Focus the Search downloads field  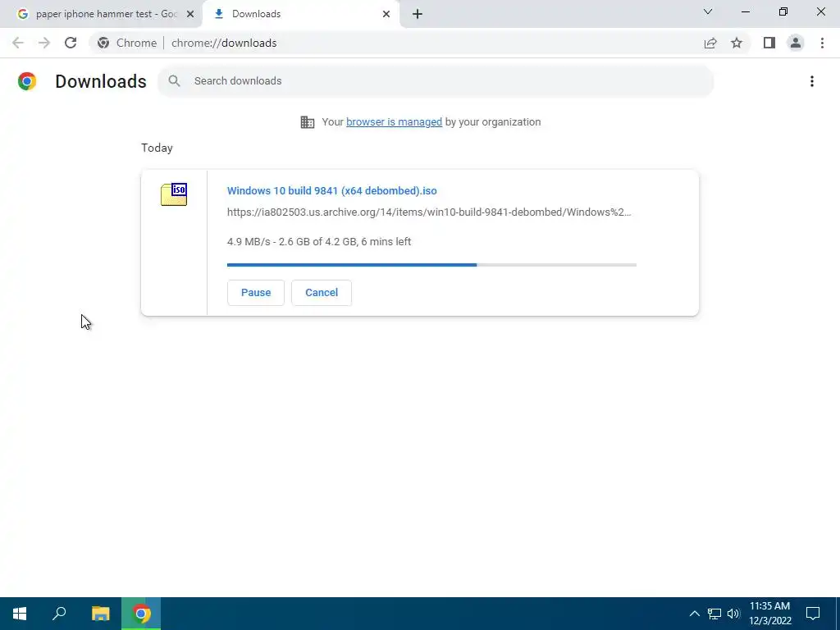pyautogui.click(x=436, y=81)
